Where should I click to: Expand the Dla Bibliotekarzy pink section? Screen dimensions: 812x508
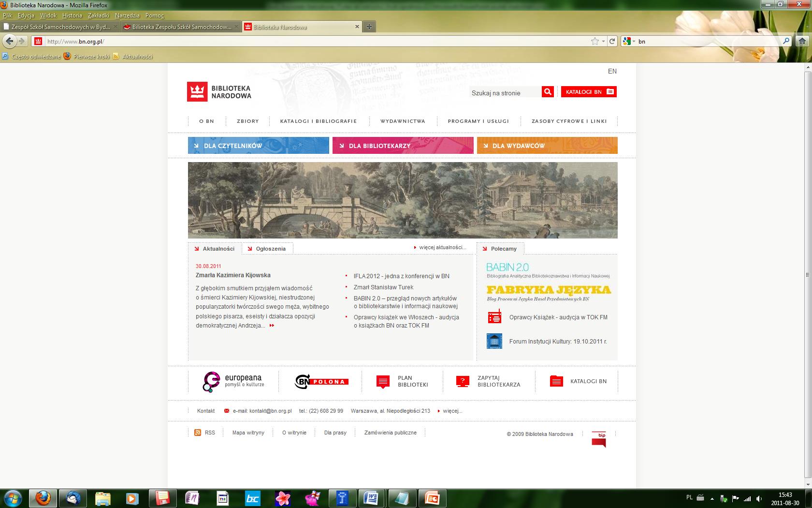pyautogui.click(x=403, y=145)
